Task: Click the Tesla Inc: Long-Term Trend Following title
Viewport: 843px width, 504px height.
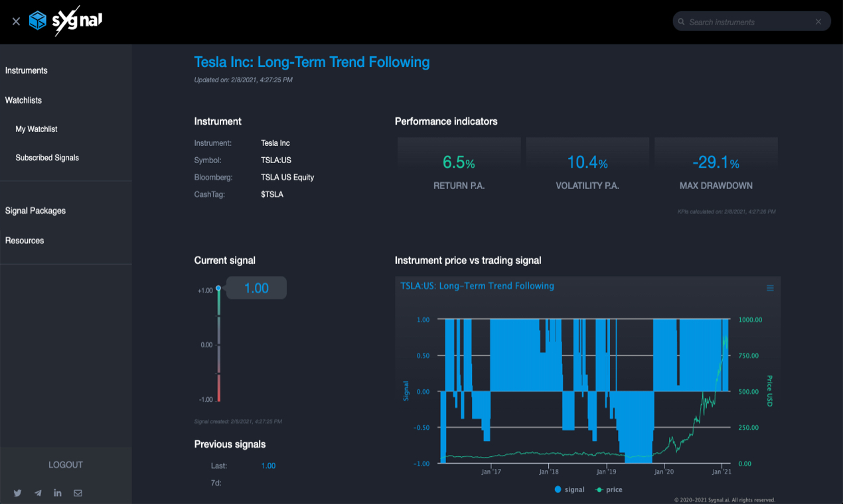Action: [312, 62]
